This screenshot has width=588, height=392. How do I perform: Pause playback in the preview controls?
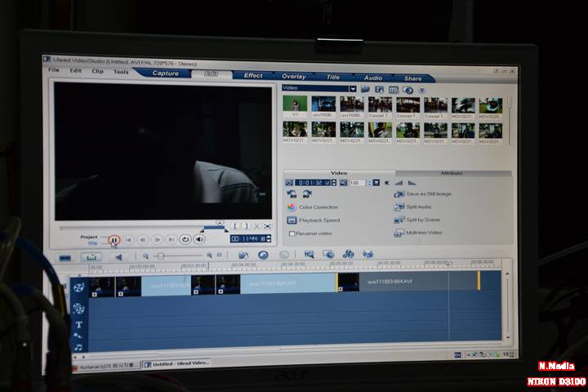[114, 239]
